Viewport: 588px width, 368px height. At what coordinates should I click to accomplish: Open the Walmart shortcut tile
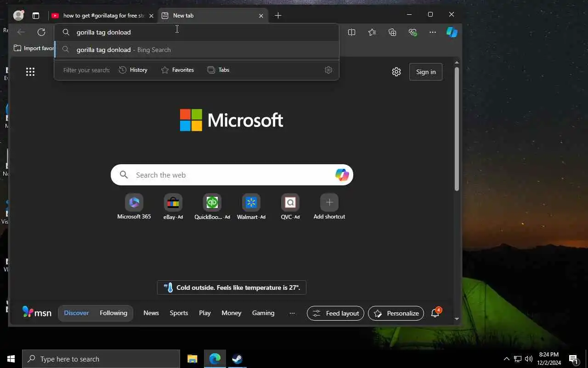pyautogui.click(x=251, y=207)
